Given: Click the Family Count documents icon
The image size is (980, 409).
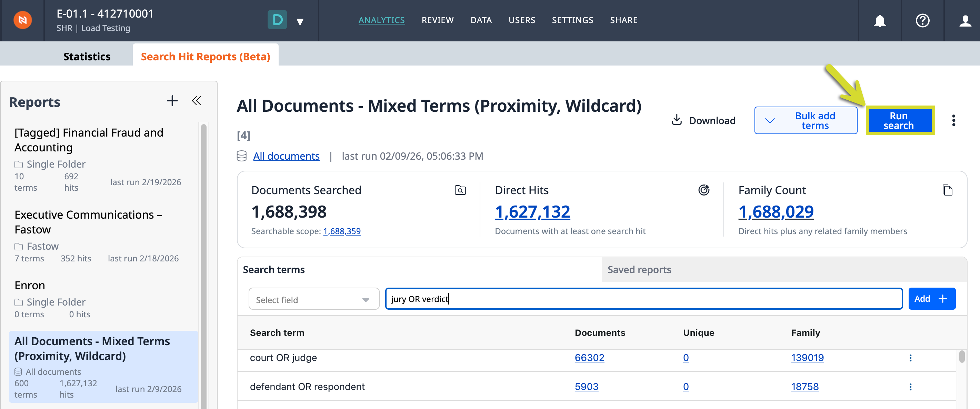Looking at the screenshot, I should (947, 190).
